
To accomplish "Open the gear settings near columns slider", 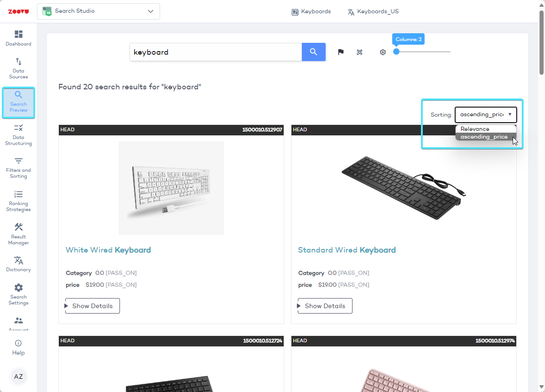I will pos(383,52).
